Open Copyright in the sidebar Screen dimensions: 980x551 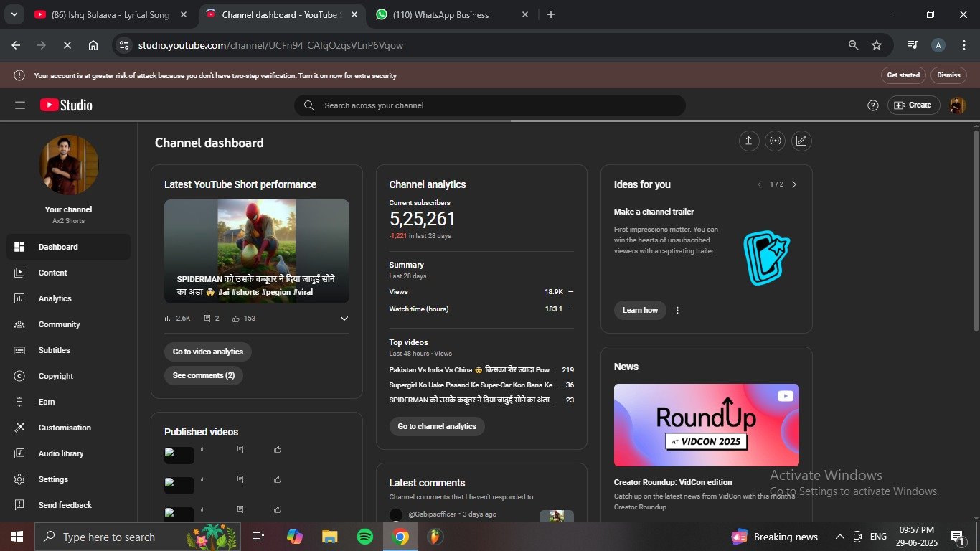point(69,376)
